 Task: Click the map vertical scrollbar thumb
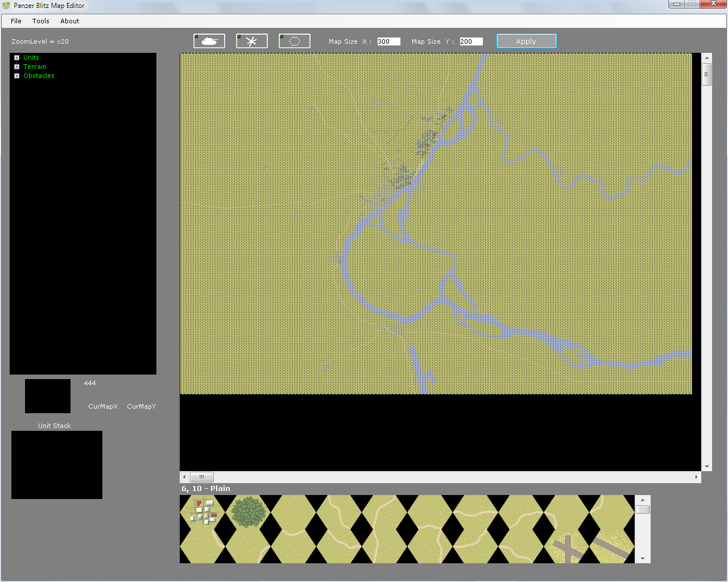click(x=707, y=74)
